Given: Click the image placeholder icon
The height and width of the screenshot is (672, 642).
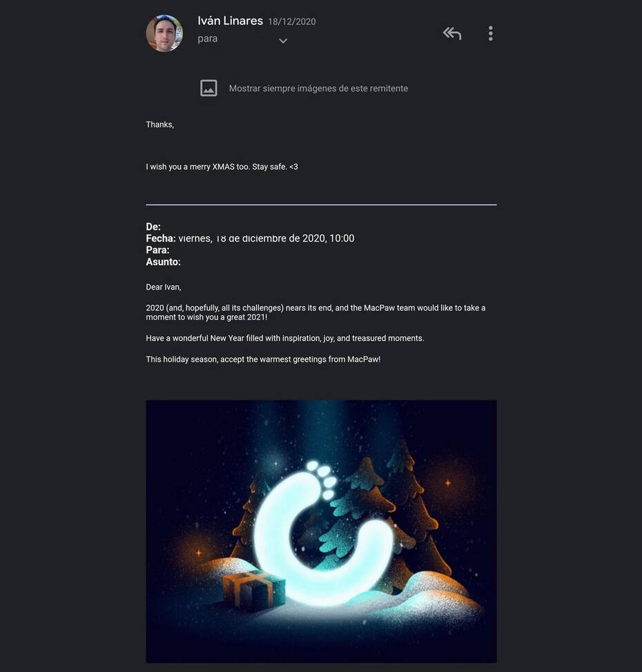Looking at the screenshot, I should (x=209, y=88).
